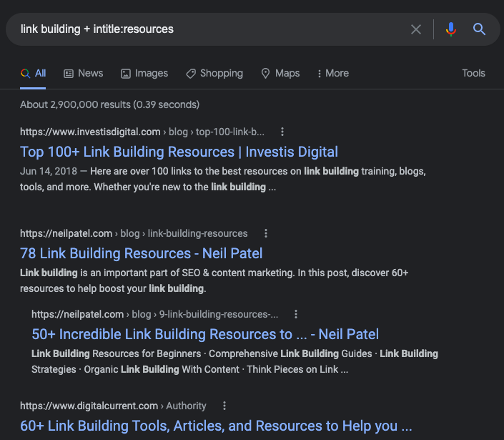Open the three-dot menu for neilpatel.com link-building-resources result
504x440 pixels.
[266, 233]
